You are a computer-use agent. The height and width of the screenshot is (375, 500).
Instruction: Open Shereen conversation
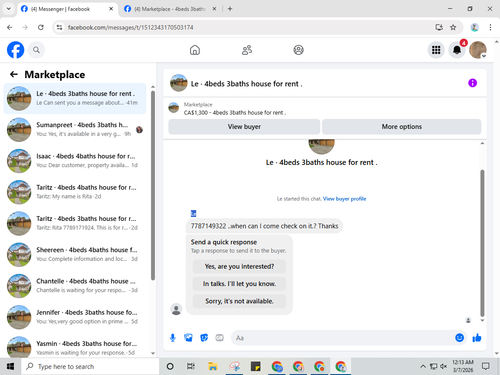pyautogui.click(x=75, y=254)
